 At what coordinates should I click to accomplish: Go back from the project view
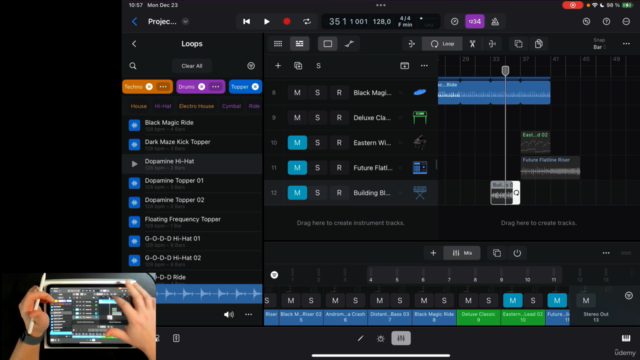coord(135,22)
